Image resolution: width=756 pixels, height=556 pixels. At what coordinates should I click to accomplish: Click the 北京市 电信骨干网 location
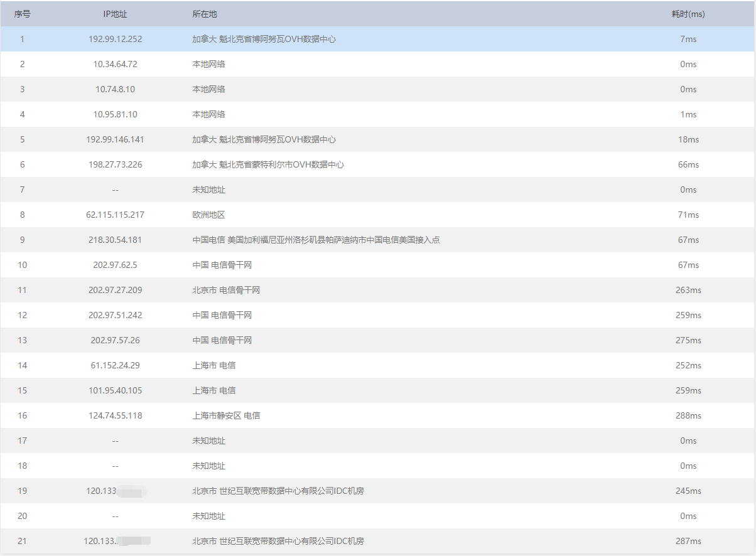(226, 290)
